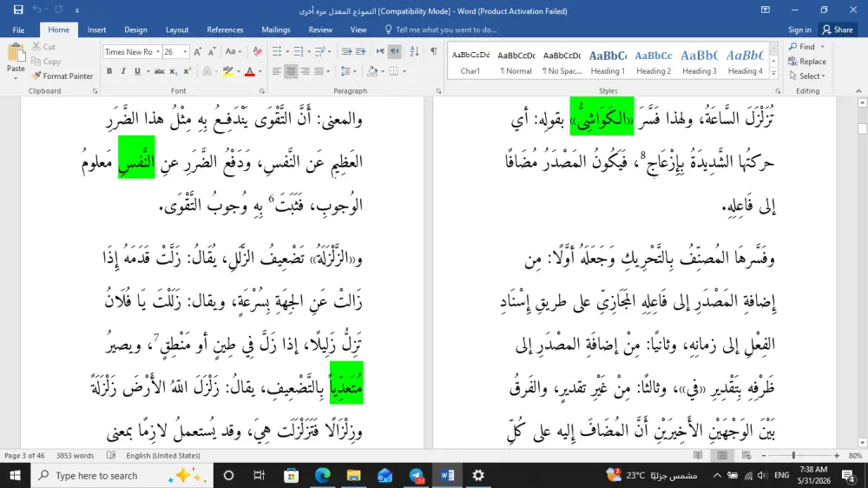
Task: Open the Change Case Aa dropdown
Action: point(233,51)
